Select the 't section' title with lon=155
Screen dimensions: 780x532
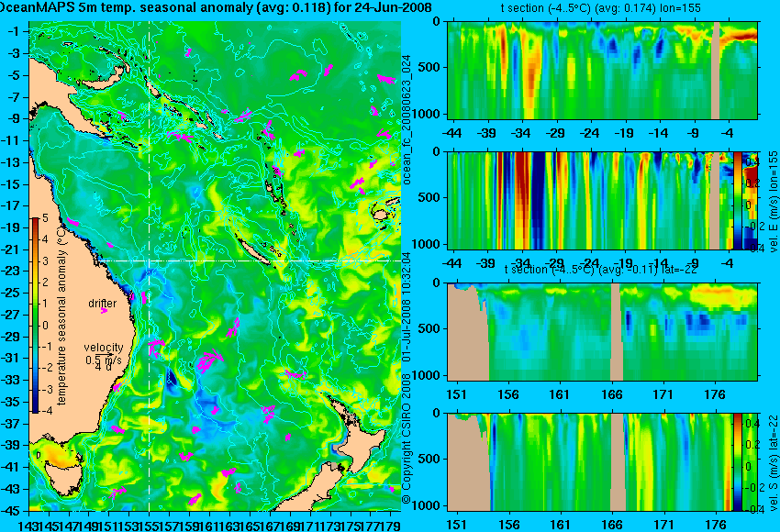pos(600,8)
